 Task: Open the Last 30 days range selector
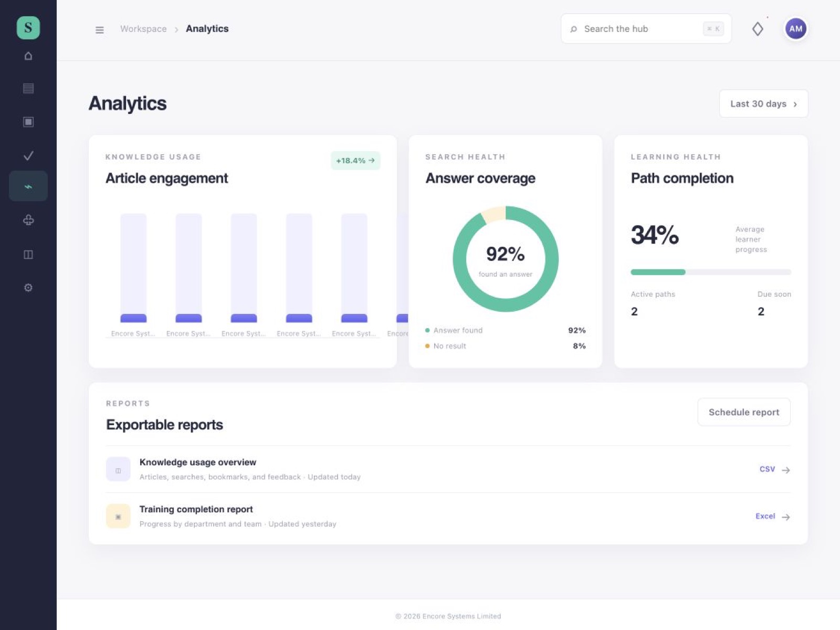(763, 103)
